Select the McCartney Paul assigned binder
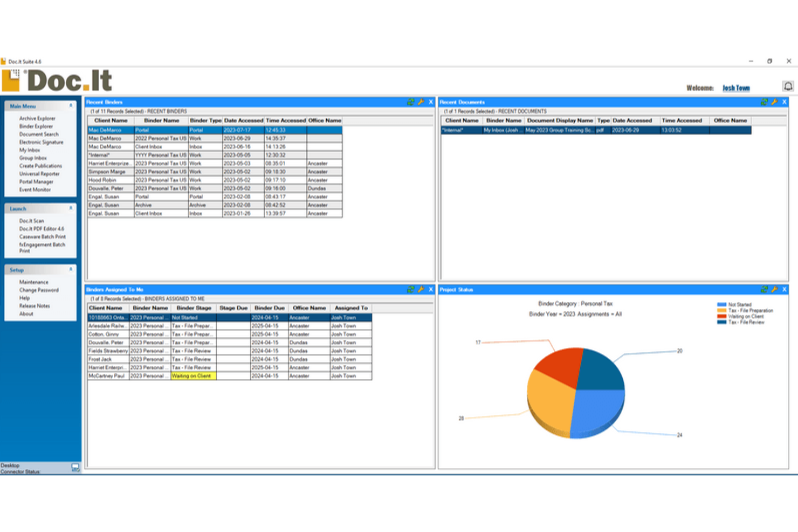 [x=230, y=376]
